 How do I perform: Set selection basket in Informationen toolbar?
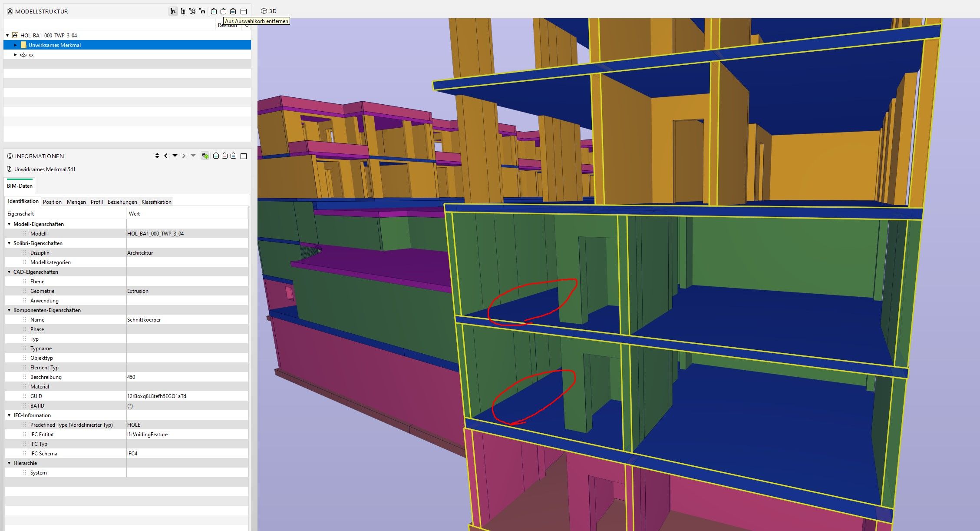pyautogui.click(x=234, y=156)
